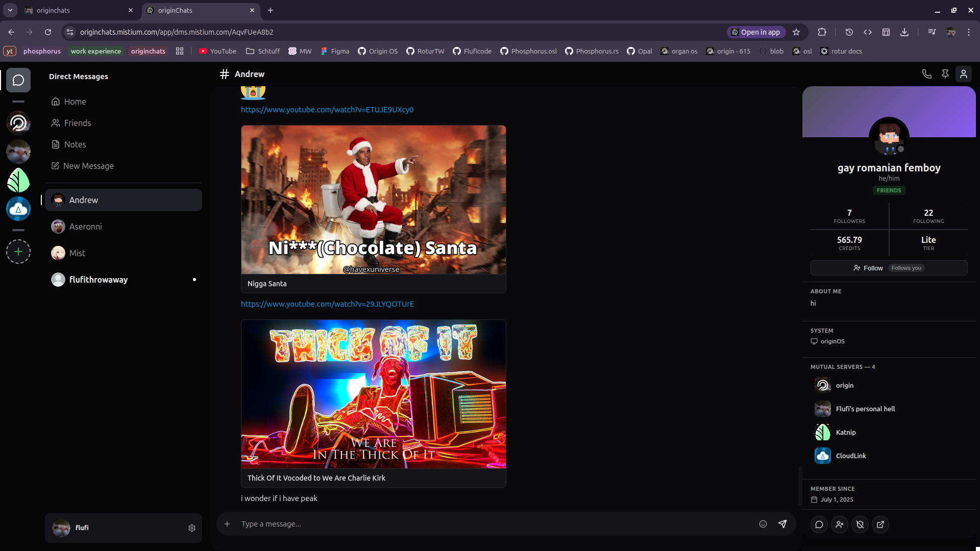Open the Katnip leaf server icon in sidebar
This screenshot has height=551, width=980.
[18, 180]
